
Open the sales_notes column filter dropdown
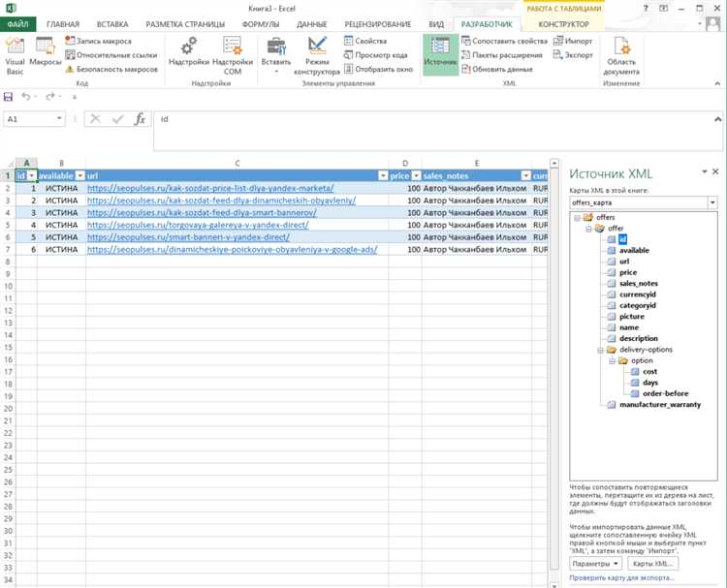coord(525,175)
